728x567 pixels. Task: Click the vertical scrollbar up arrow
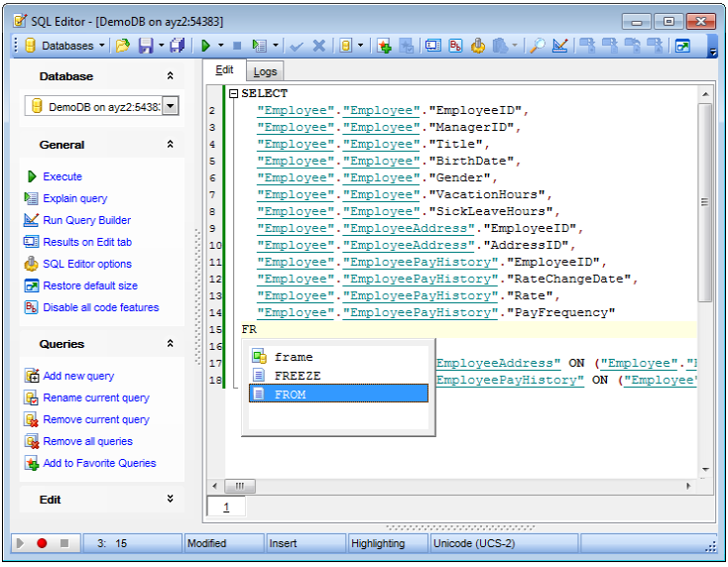(x=705, y=94)
